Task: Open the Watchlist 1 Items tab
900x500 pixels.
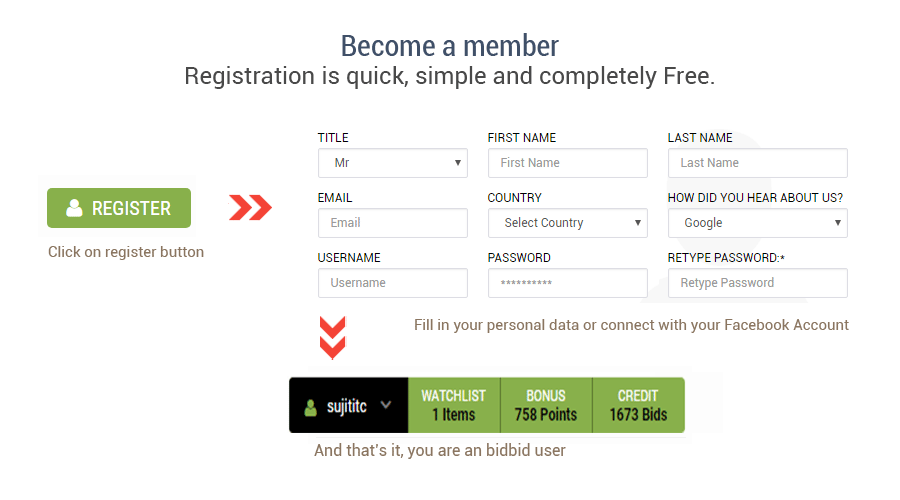Action: click(x=454, y=405)
